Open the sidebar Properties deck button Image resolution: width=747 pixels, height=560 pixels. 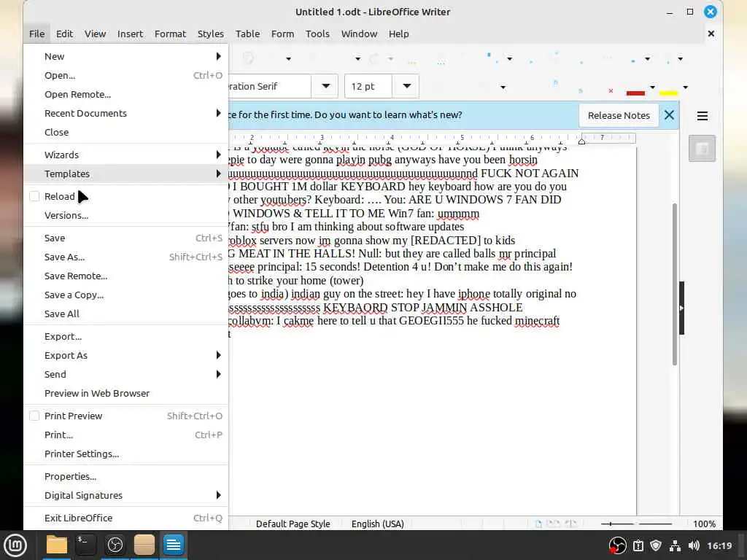point(703,149)
